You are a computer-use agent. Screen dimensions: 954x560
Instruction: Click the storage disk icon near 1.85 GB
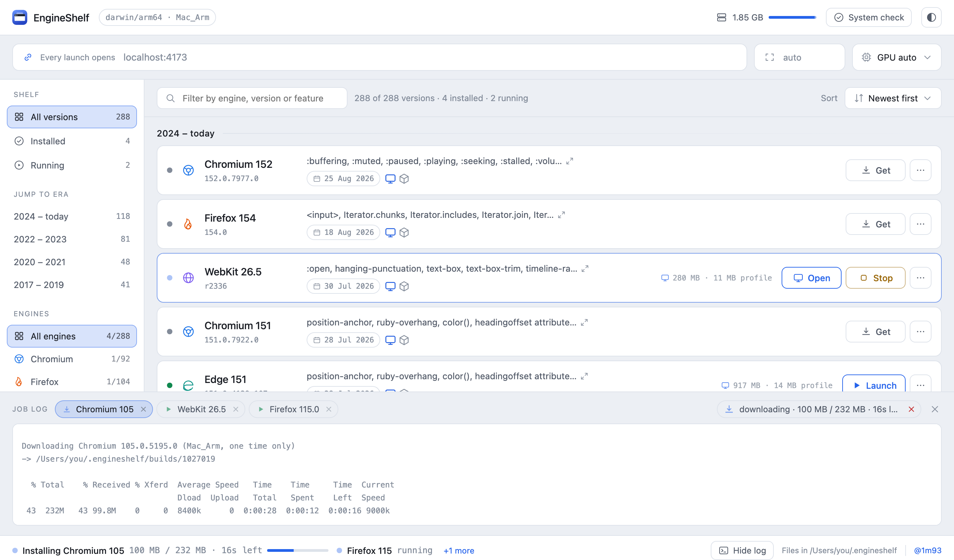tap(721, 17)
